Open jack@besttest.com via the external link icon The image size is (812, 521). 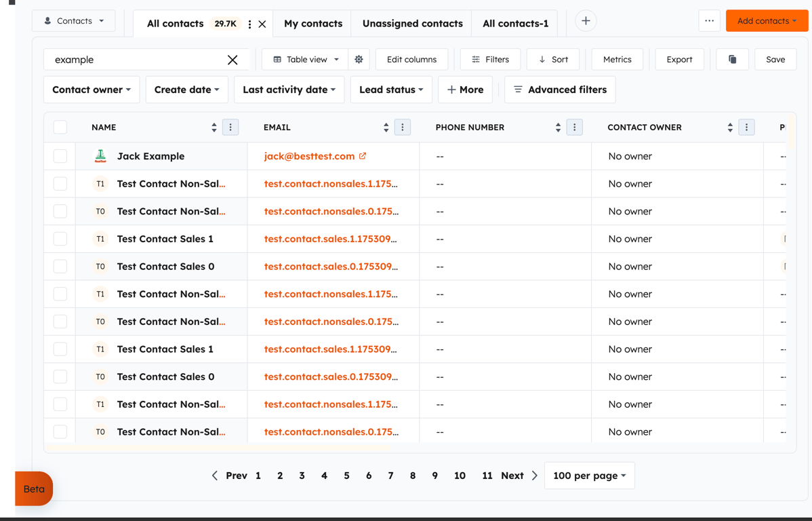click(x=364, y=155)
